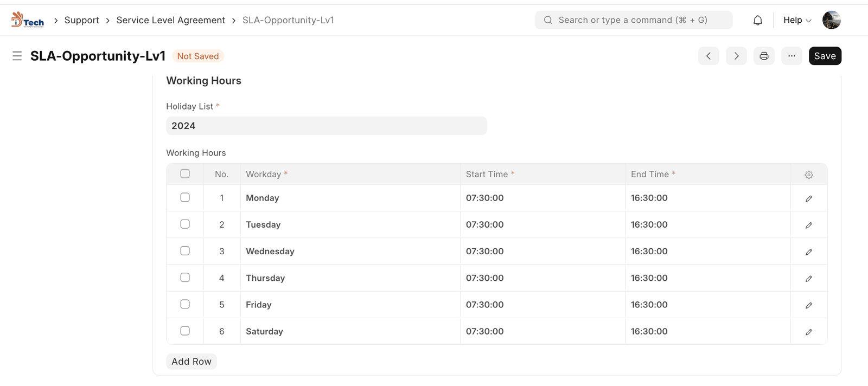The height and width of the screenshot is (386, 868).
Task: Open the three-dot more actions menu
Action: click(792, 56)
